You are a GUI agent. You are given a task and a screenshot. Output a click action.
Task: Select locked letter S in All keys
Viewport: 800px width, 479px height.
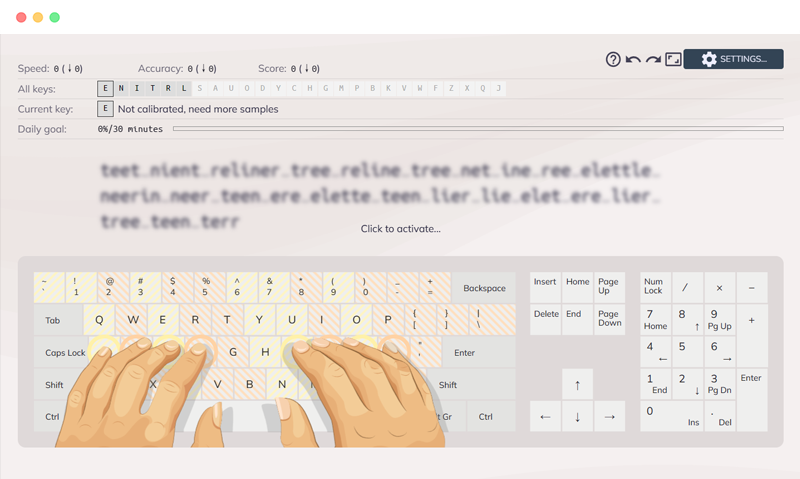coord(200,89)
